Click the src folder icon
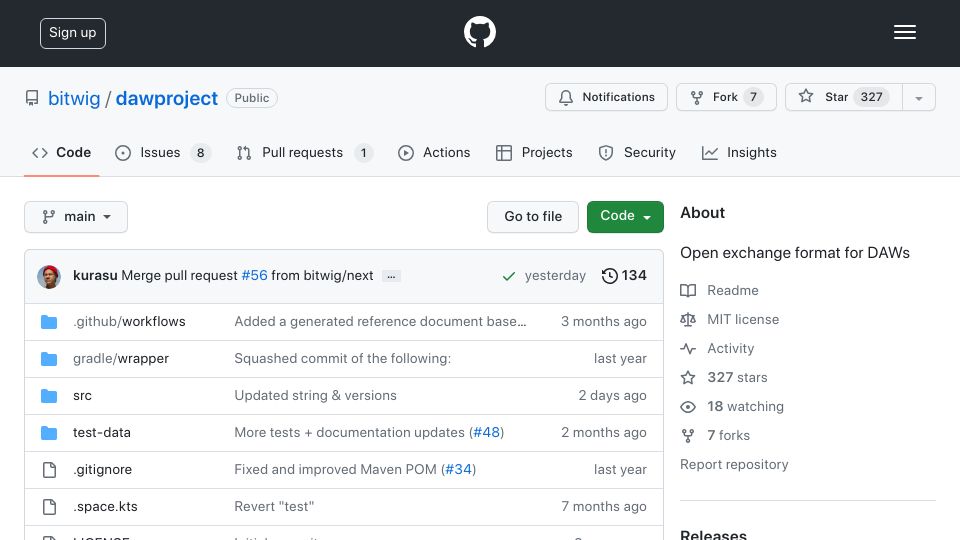960x540 pixels. click(49, 396)
